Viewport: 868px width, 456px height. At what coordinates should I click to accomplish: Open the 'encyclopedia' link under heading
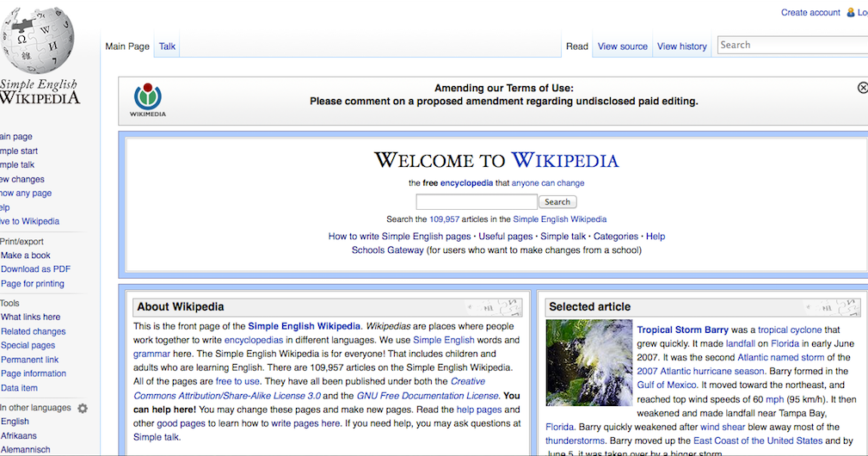(466, 183)
